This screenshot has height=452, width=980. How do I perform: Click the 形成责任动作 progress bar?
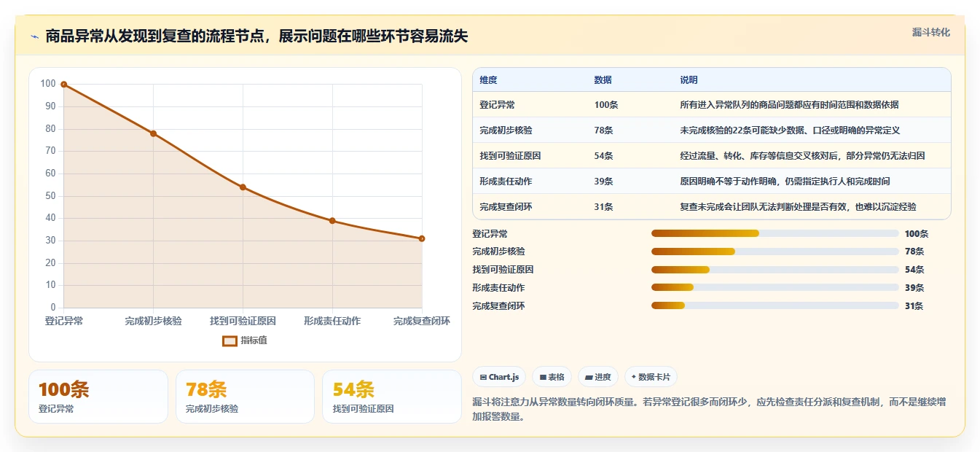(x=775, y=288)
